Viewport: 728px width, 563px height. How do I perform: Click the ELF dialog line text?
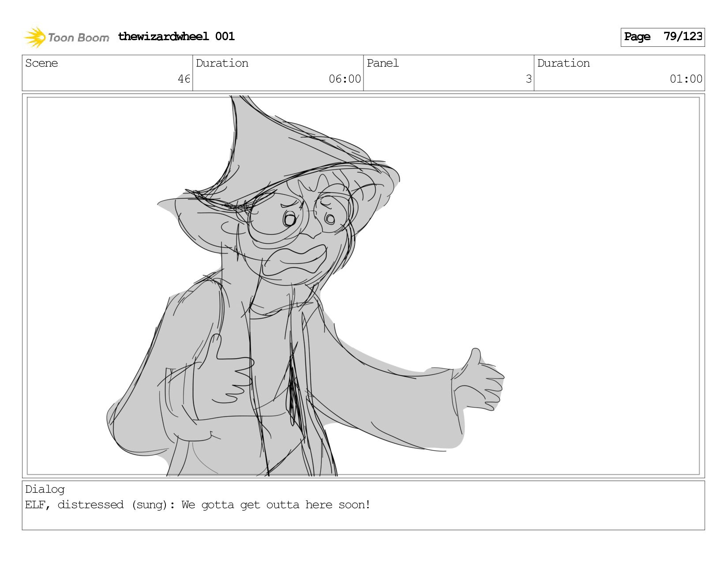click(x=198, y=505)
